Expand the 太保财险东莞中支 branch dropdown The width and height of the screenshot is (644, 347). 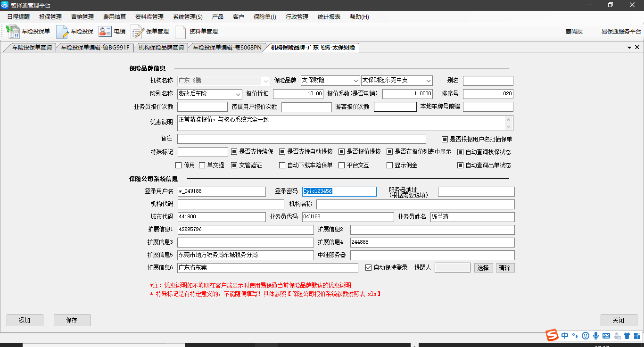click(428, 81)
